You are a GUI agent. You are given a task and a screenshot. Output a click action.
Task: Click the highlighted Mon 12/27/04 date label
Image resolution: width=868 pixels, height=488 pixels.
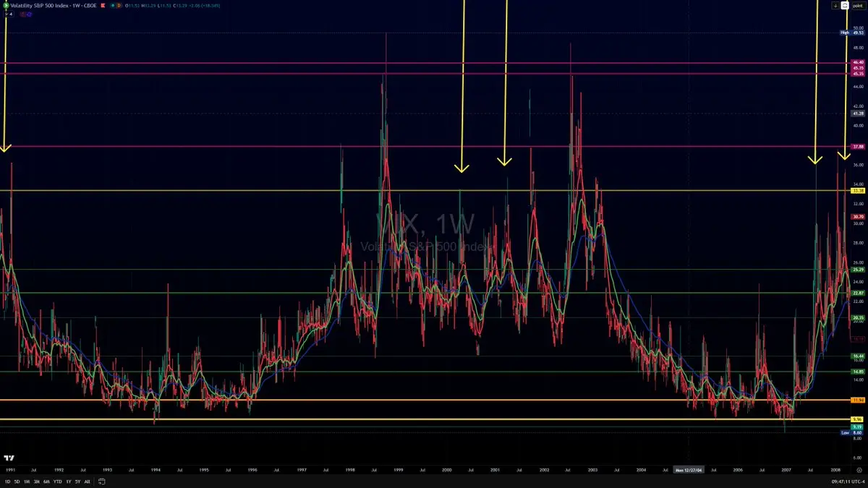click(x=687, y=469)
